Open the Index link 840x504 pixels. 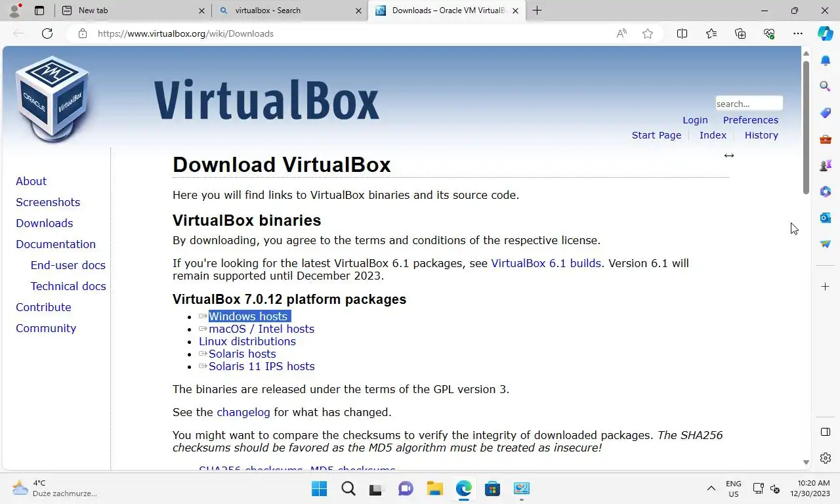pos(713,135)
